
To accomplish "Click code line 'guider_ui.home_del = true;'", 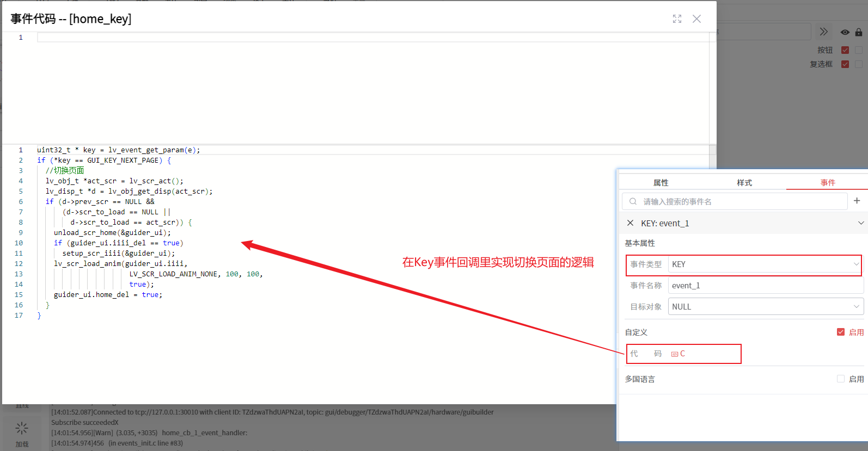I will [108, 295].
